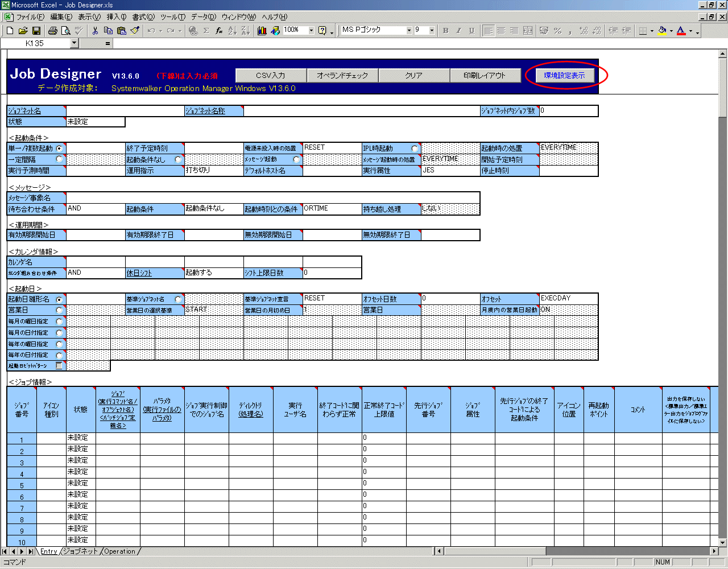Open the データ(D) menu
728x569 pixels.
tap(203, 17)
